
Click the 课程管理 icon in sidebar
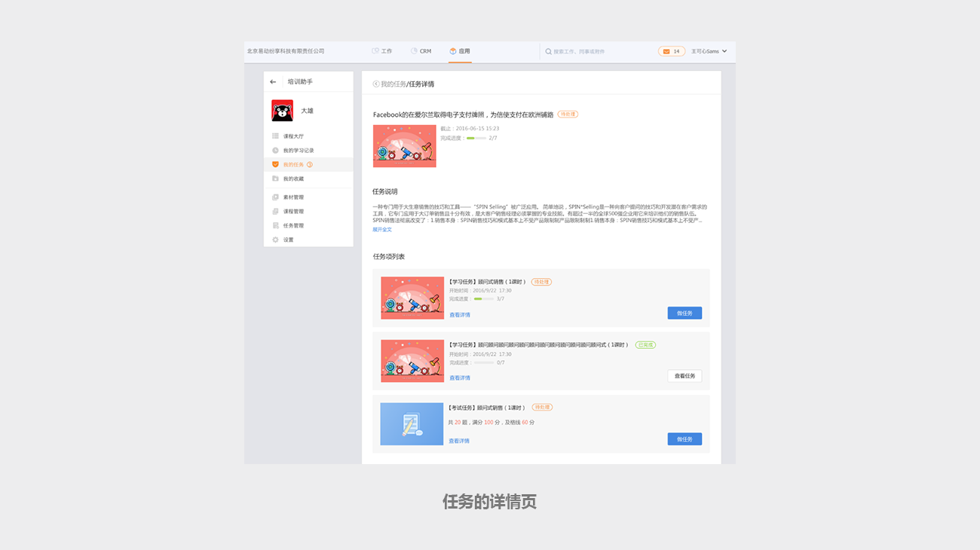[275, 212]
